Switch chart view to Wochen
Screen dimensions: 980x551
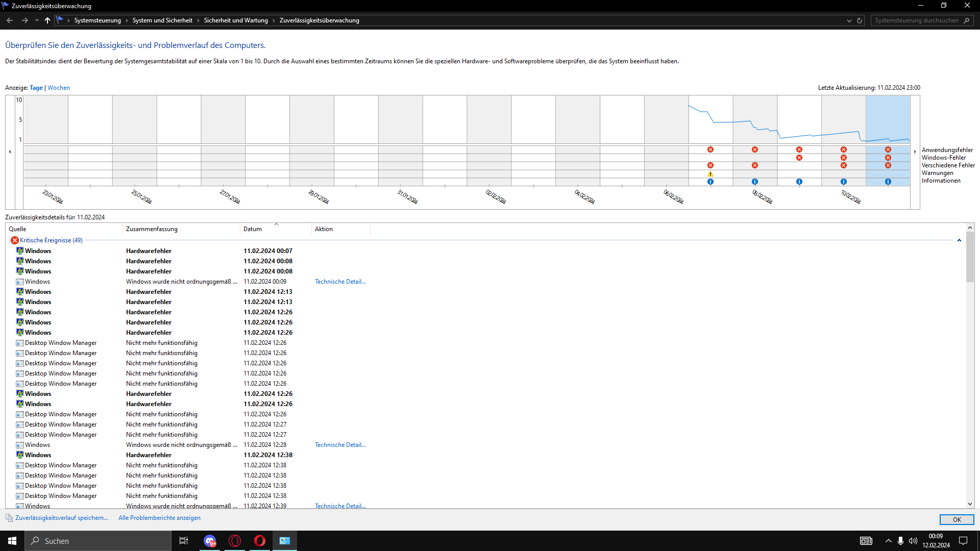tap(59, 88)
